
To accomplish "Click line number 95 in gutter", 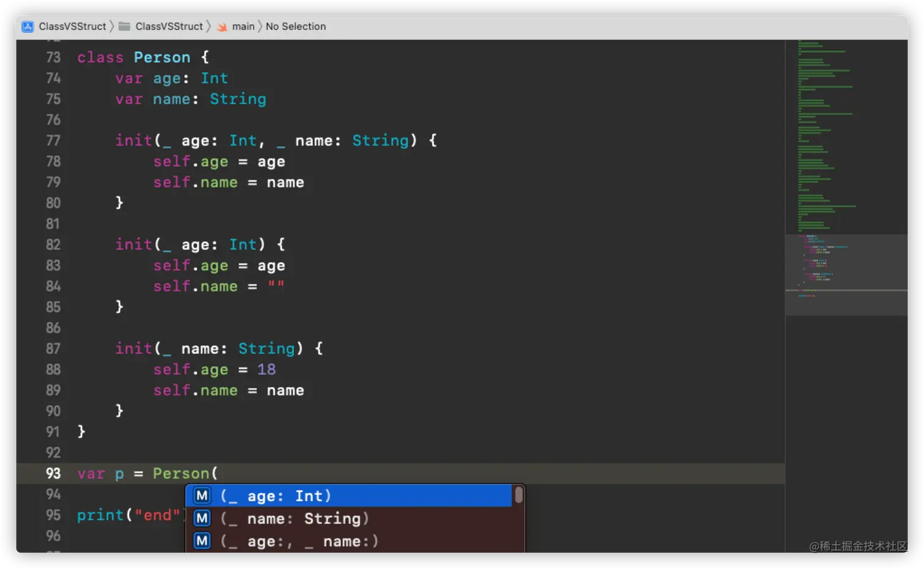I will (x=53, y=515).
